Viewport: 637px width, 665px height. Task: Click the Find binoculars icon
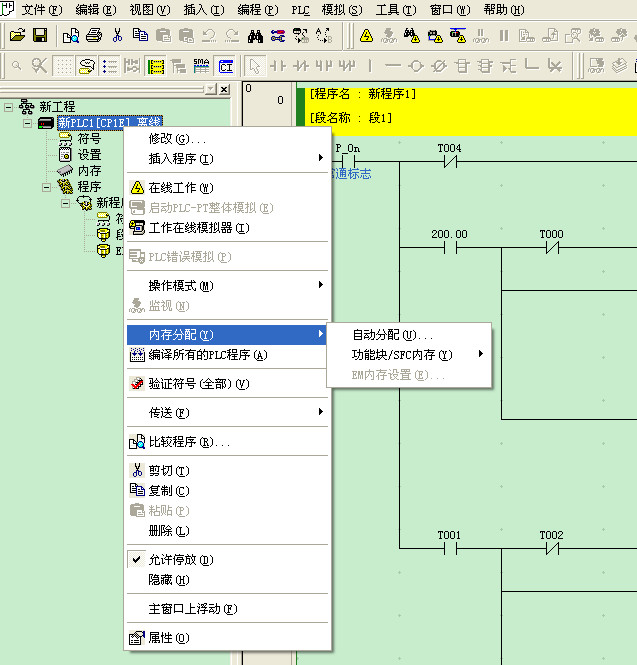click(255, 36)
